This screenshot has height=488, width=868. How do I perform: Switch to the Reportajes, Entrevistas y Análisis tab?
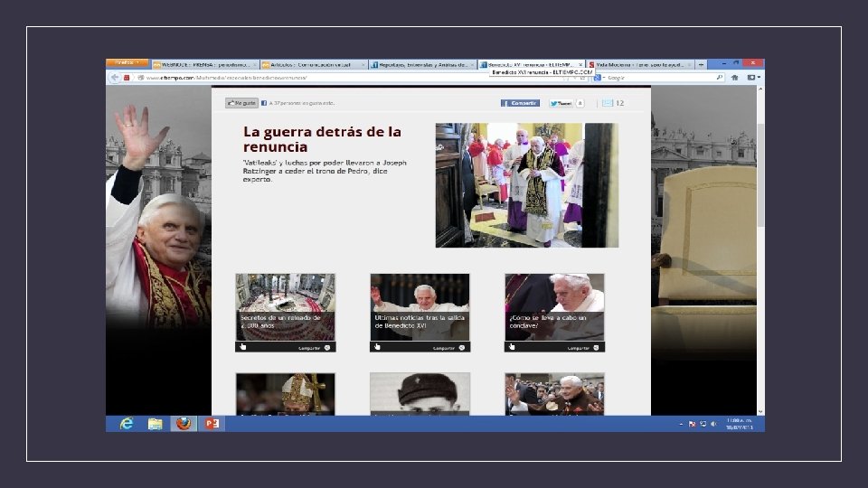click(422, 65)
